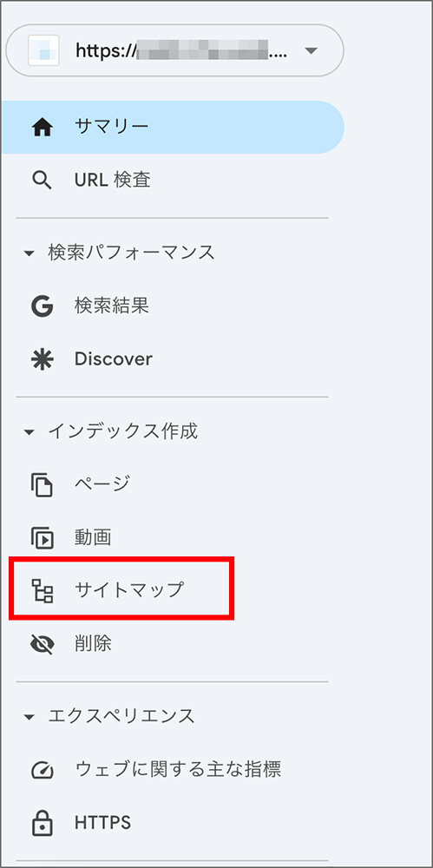433x868 pixels.
Task: Click the site favicon thumbnail in property box
Action: [43, 50]
